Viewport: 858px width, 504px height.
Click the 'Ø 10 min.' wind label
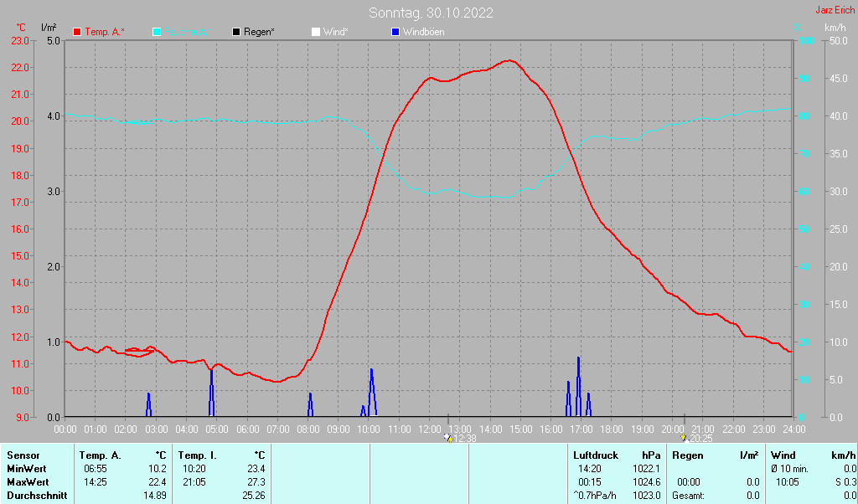789,469
